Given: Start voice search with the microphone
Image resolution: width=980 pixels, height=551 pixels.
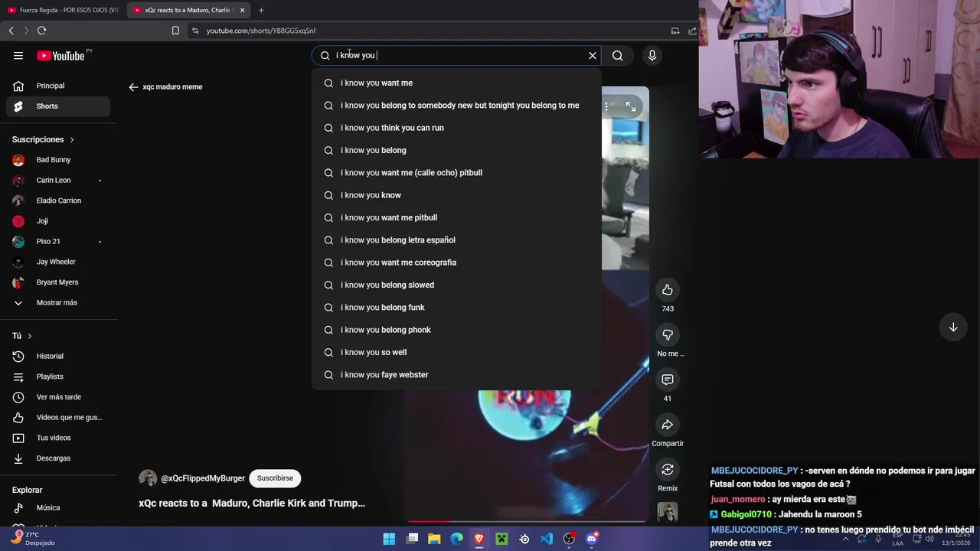Looking at the screenshot, I should pos(652,55).
